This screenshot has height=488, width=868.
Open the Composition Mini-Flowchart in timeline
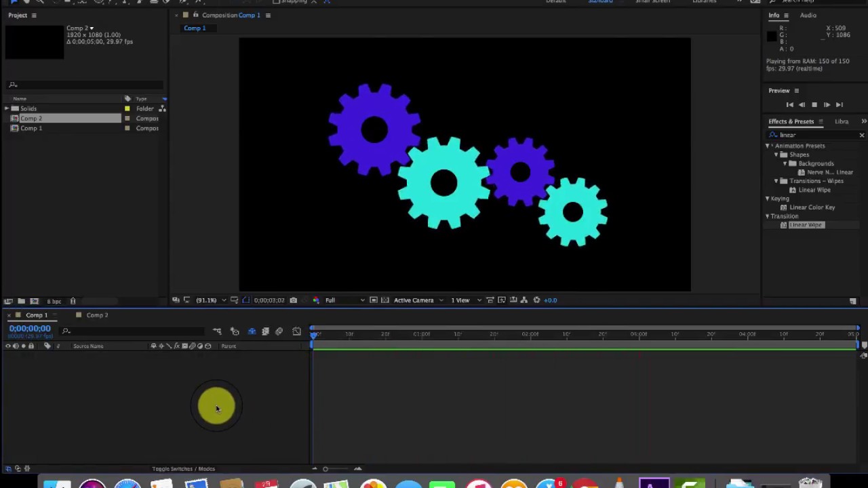click(217, 331)
